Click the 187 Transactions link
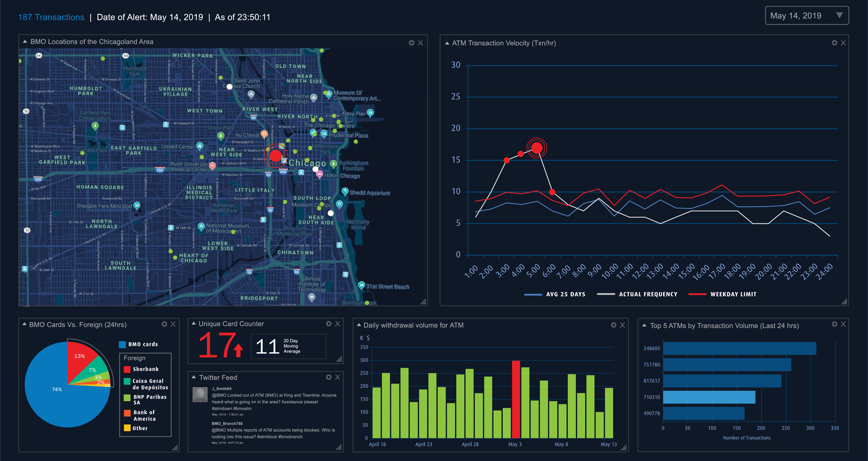The height and width of the screenshot is (461, 868). [51, 17]
